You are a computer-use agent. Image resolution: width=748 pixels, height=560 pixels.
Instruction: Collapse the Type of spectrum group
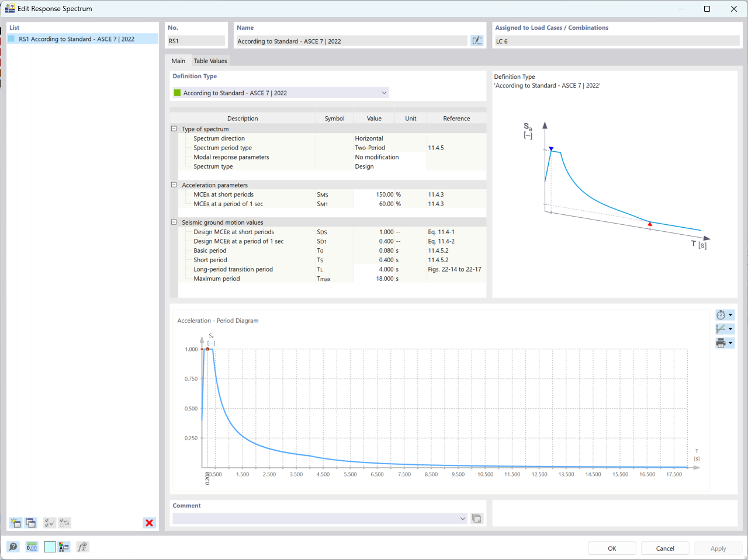click(x=174, y=128)
